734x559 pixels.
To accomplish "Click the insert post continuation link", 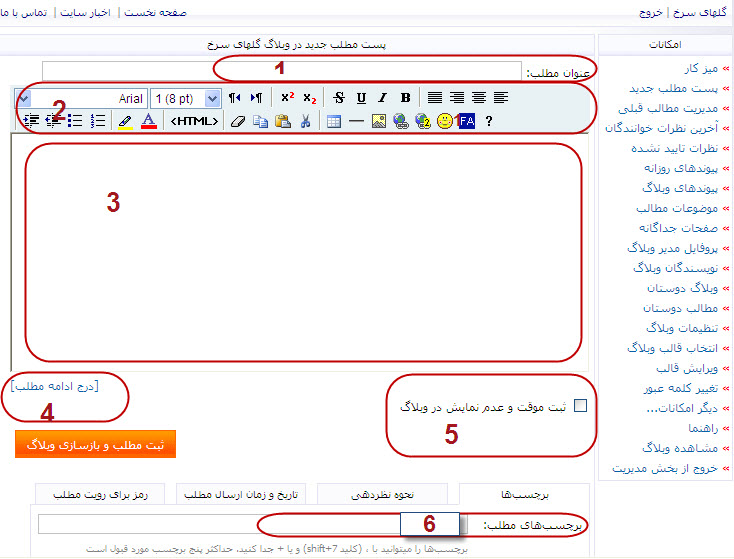I will point(55,386).
